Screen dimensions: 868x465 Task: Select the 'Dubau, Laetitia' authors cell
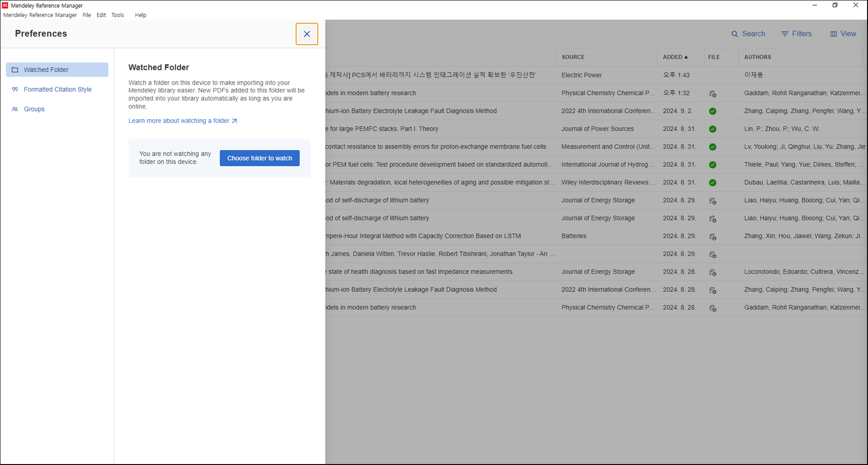pos(804,182)
